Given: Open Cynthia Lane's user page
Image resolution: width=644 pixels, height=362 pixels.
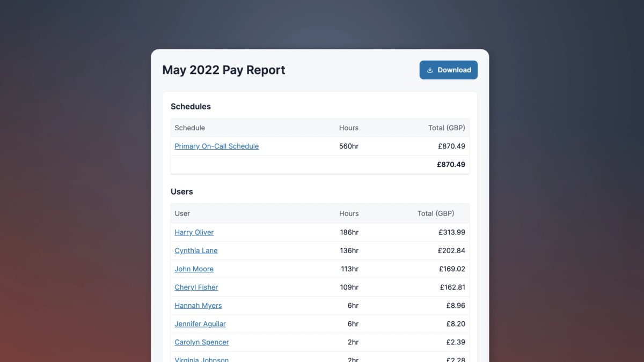Looking at the screenshot, I should tap(196, 250).
